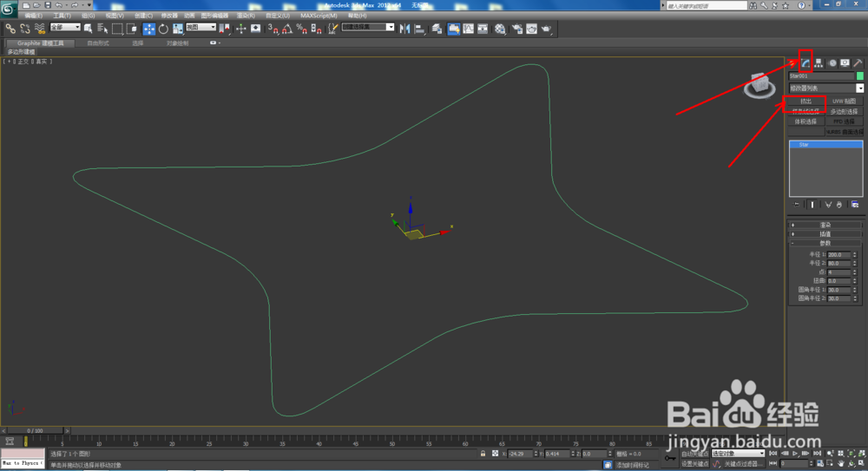Toggle Window/Crossing selection mode
The height and width of the screenshot is (471, 868).
131,29
